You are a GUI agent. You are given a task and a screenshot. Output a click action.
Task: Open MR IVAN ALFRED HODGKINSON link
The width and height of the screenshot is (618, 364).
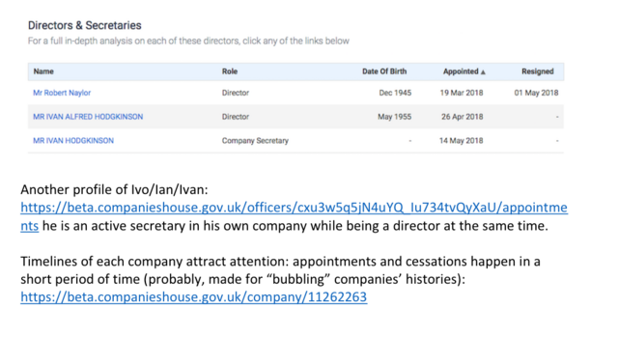point(88,117)
